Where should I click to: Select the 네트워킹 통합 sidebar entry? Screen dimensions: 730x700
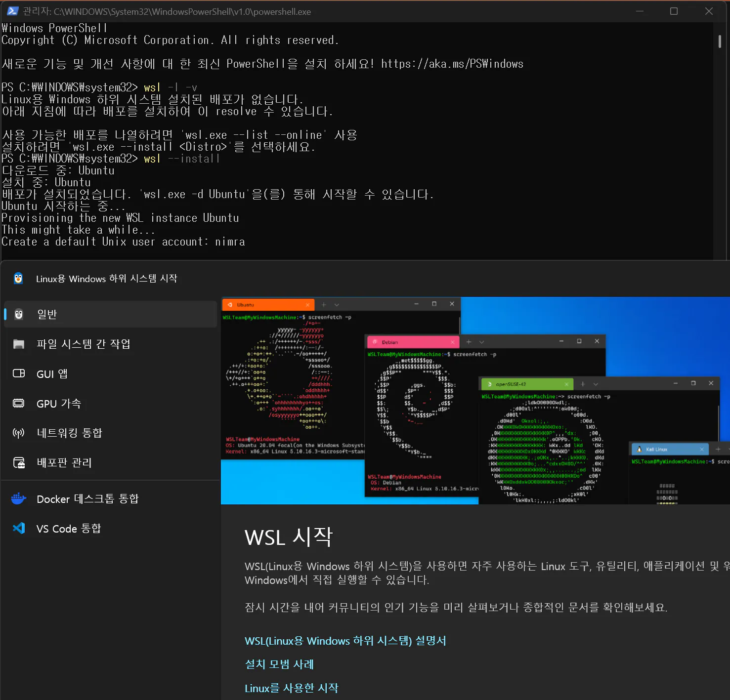[x=70, y=433]
